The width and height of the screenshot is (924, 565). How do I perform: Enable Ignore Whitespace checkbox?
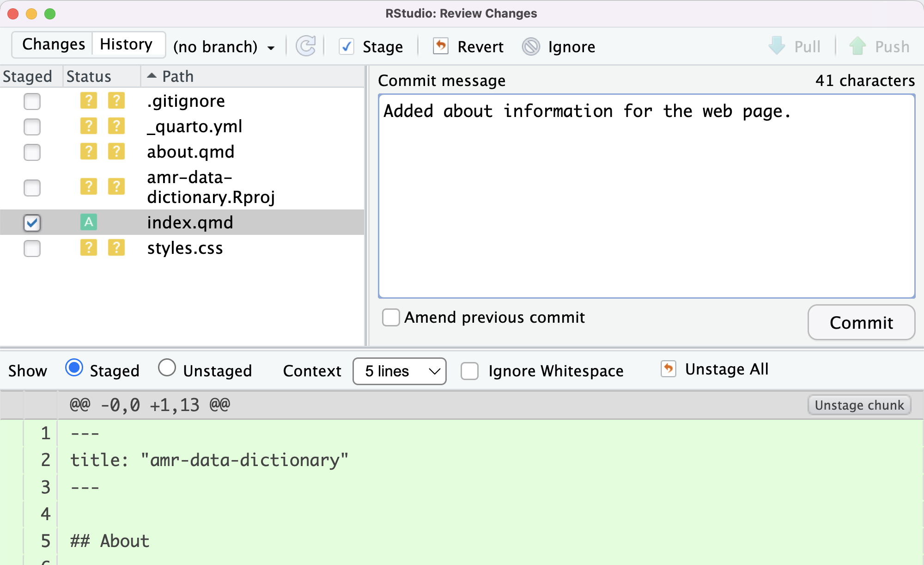[470, 371]
